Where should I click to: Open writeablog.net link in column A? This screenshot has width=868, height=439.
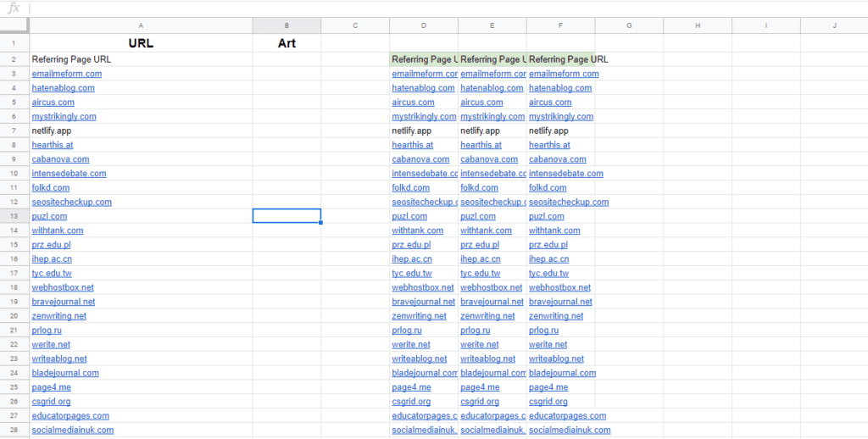[60, 358]
